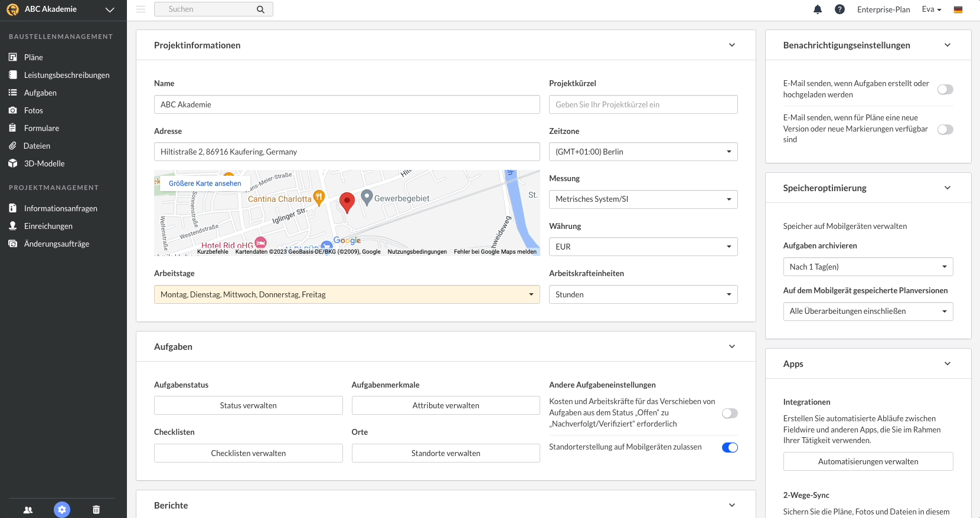Open the Arbeitskrafteinheiten Stunden dropdown
The width and height of the screenshot is (980, 518).
[643, 294]
